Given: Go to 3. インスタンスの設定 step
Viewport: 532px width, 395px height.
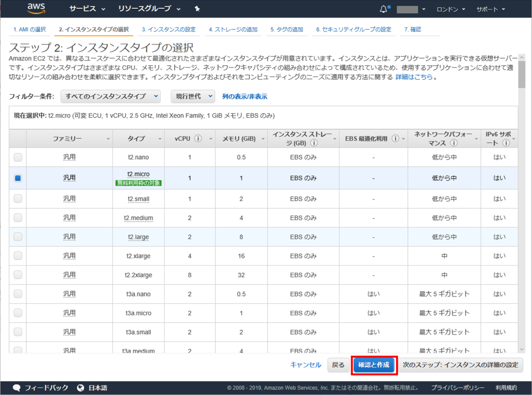Looking at the screenshot, I should pos(168,30).
